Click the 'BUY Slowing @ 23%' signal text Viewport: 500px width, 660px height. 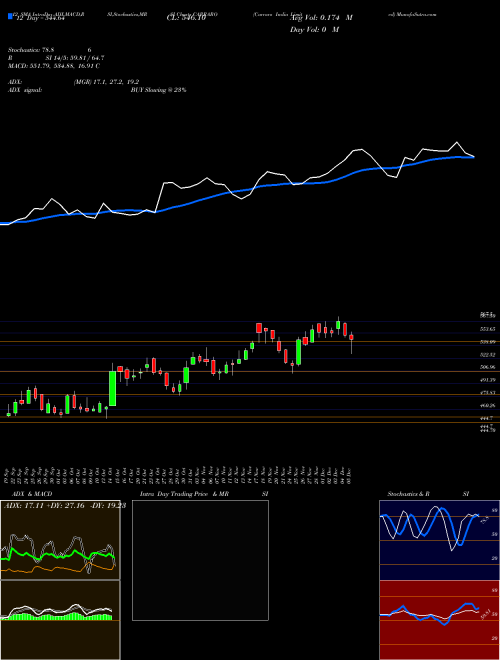click(159, 90)
